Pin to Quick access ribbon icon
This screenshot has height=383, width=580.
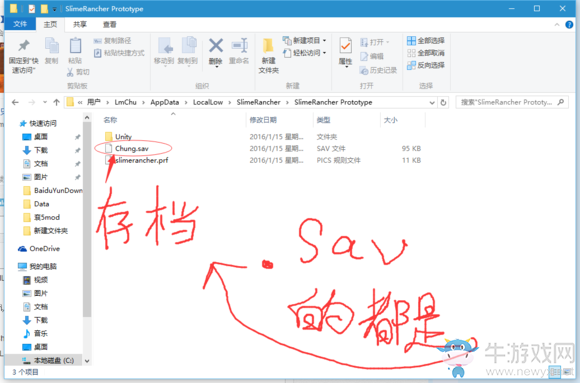[x=24, y=56]
